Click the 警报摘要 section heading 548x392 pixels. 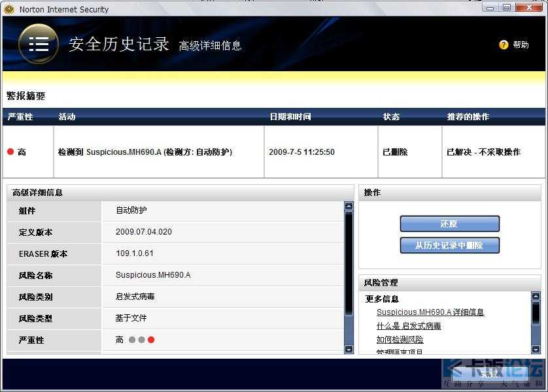pos(26,96)
